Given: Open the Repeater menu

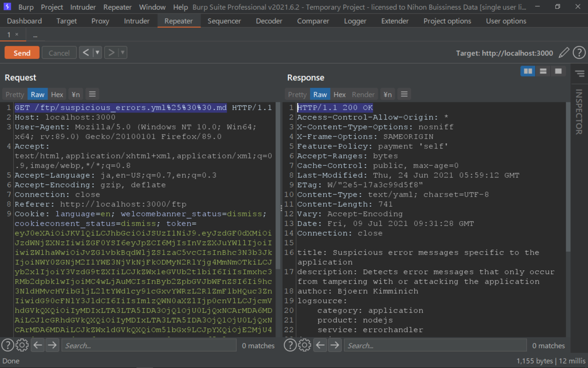Looking at the screenshot, I should 118,7.
